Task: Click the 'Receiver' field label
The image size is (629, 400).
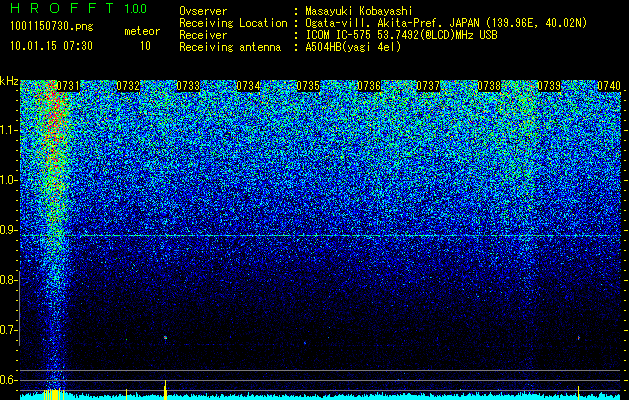Action: coord(203,35)
